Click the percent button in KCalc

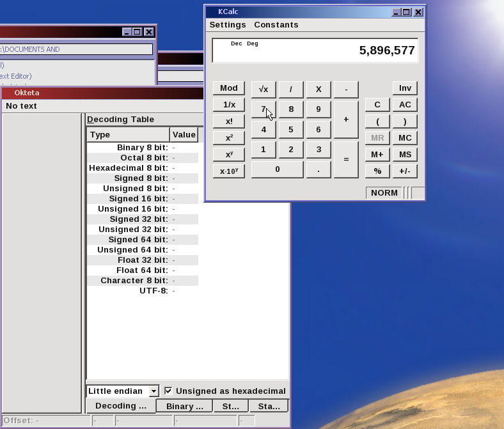tap(377, 171)
